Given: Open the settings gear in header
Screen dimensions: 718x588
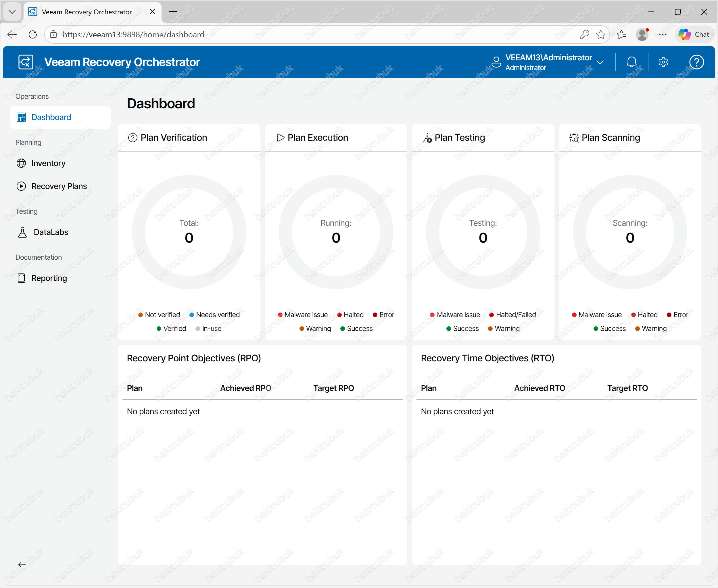Looking at the screenshot, I should tap(663, 62).
